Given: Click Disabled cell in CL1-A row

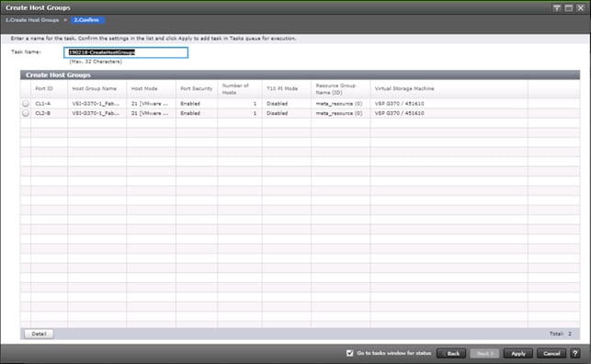Looking at the screenshot, I should [287, 103].
